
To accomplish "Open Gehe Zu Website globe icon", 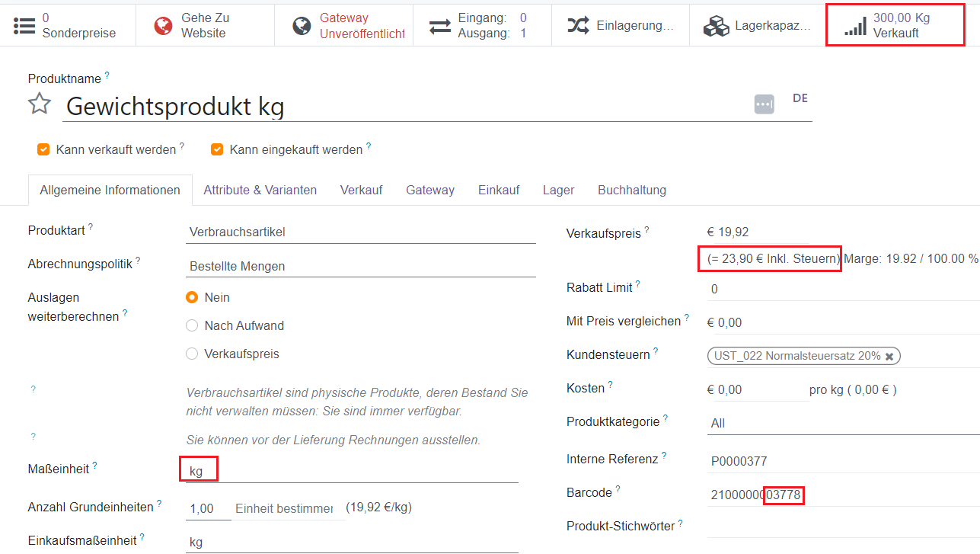I will click(x=163, y=25).
